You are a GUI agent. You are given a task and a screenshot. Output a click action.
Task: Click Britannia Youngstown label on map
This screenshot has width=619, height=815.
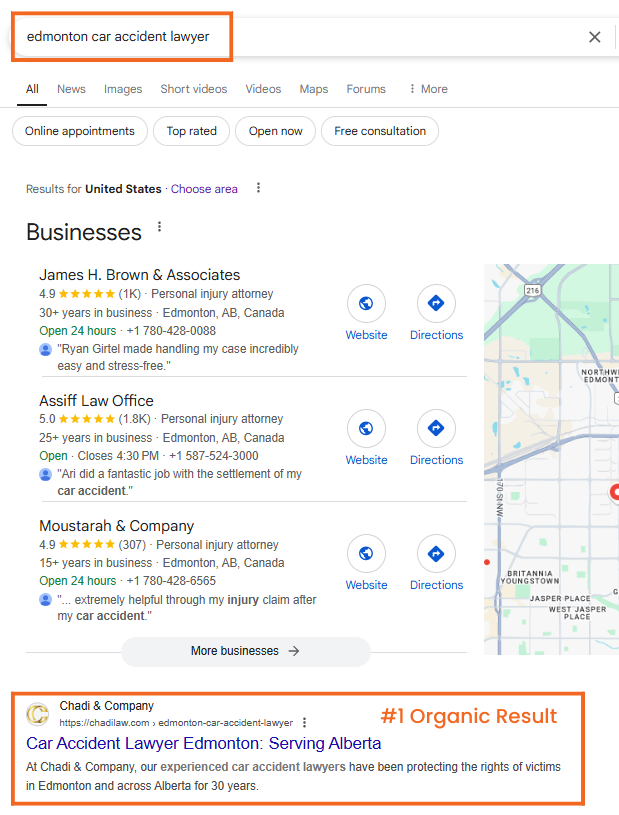[530, 577]
